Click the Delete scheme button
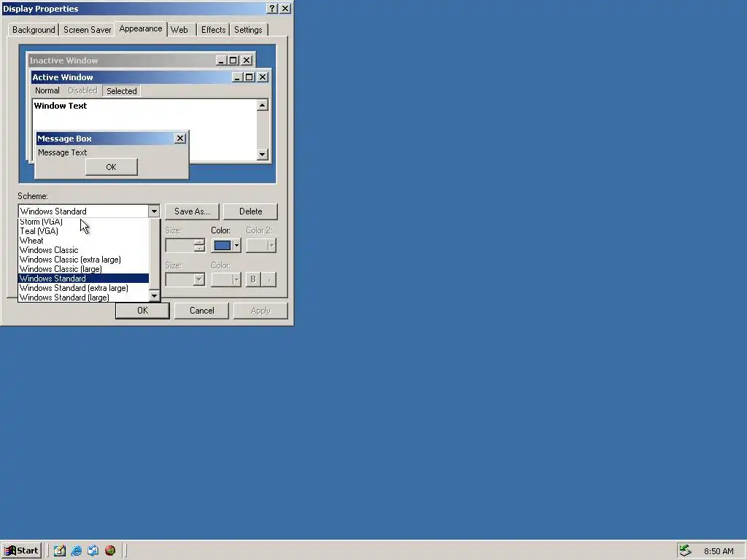This screenshot has height=560, width=747. pyautogui.click(x=251, y=211)
